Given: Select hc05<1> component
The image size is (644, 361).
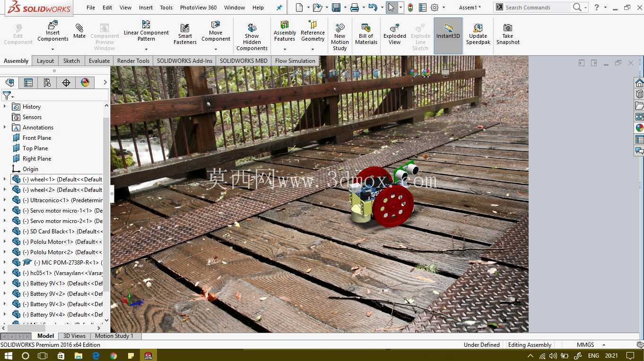Looking at the screenshot, I should (x=63, y=273).
